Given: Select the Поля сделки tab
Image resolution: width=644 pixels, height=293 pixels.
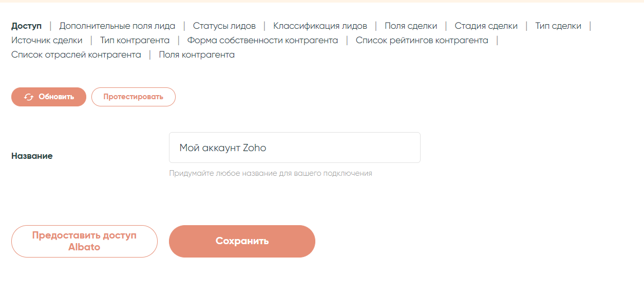Looking at the screenshot, I should [411, 26].
